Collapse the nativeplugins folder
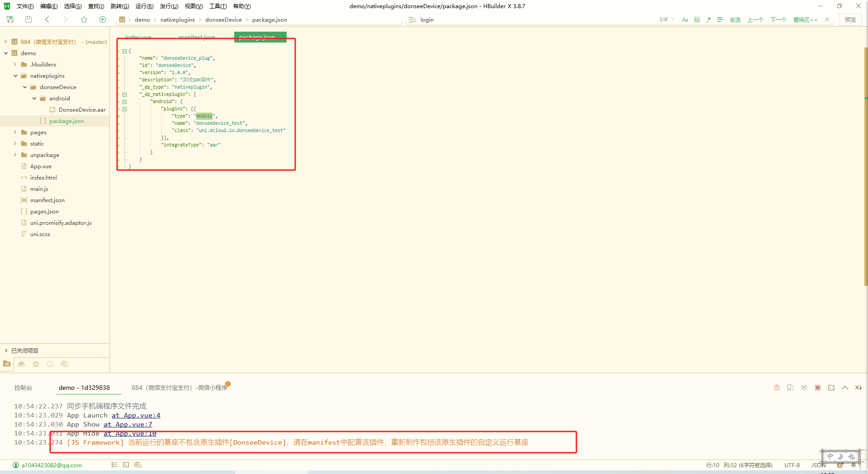Screen dimensions: 868x474 (15, 76)
